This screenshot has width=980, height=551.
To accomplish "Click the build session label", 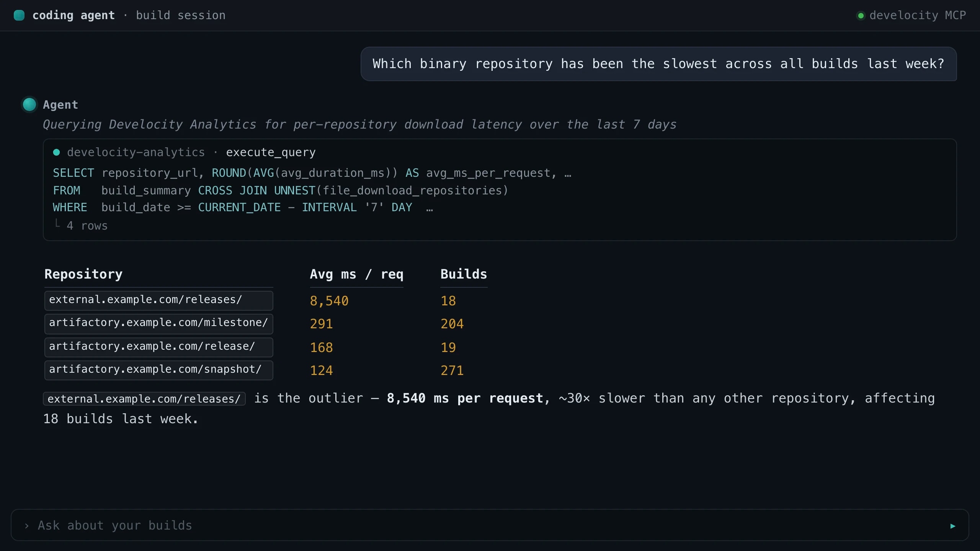I will tap(181, 15).
